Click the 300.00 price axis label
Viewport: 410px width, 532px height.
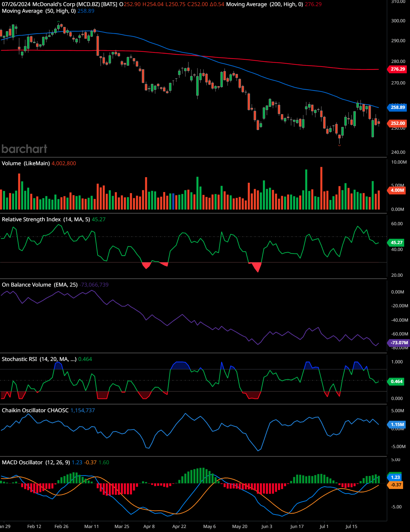point(398,21)
